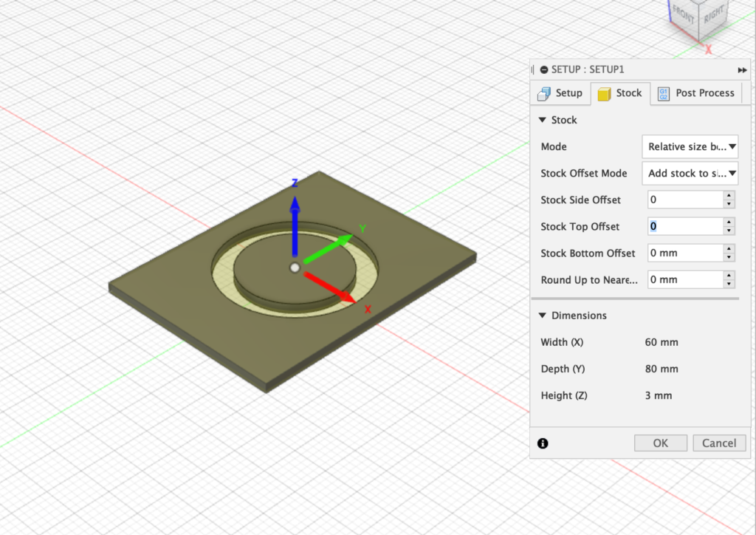Click the Height (Z) 3 mm value
This screenshot has width=756, height=535.
tap(659, 395)
